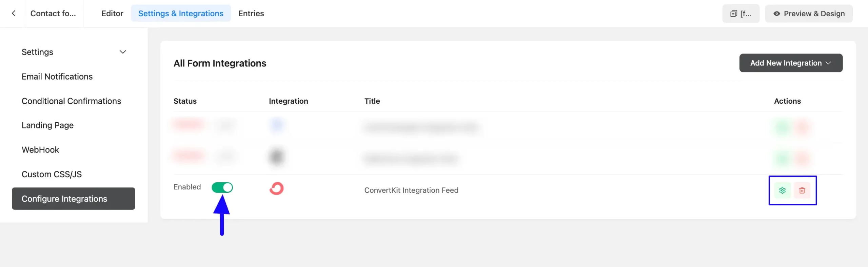The height and width of the screenshot is (267, 868).
Task: Disable the ConvertKit Integration Feed toggle
Action: [222, 187]
